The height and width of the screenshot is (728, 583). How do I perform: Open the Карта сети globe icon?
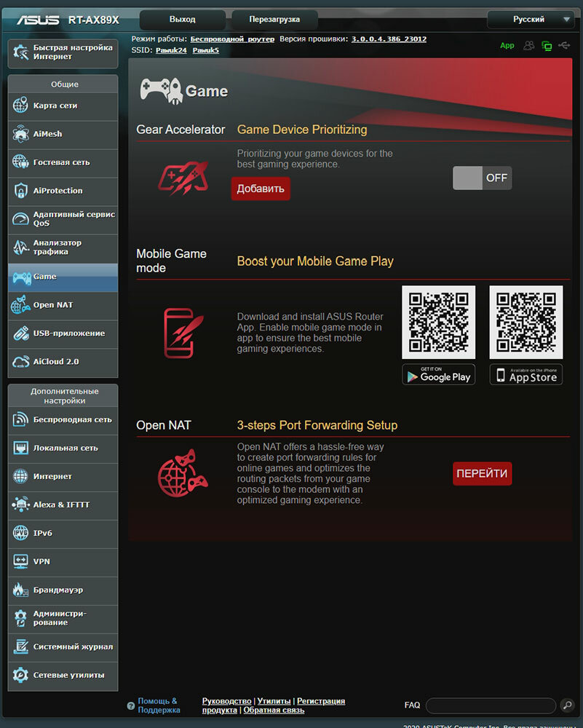point(20,106)
